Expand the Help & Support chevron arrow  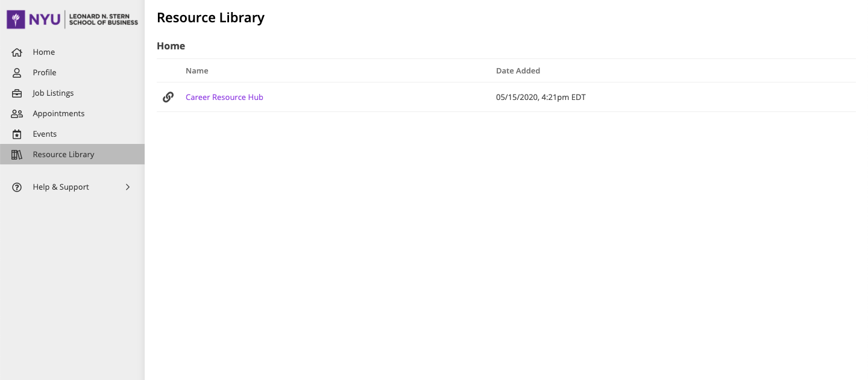click(128, 187)
